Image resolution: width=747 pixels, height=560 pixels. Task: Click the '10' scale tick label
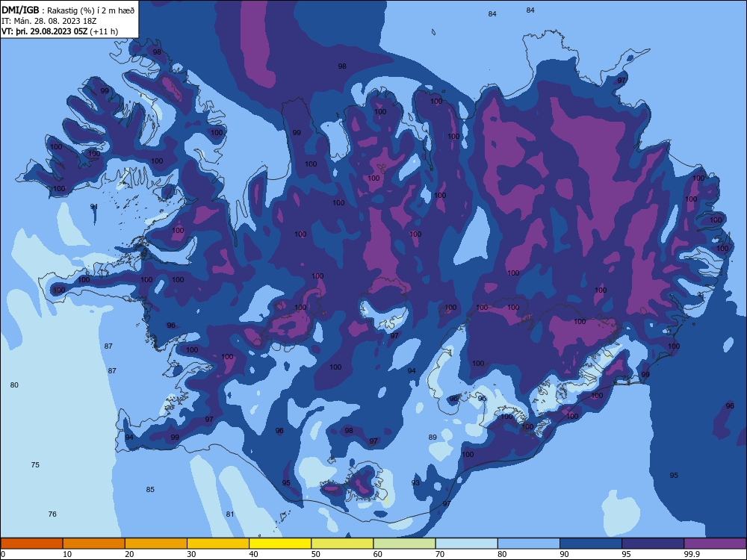(67, 554)
